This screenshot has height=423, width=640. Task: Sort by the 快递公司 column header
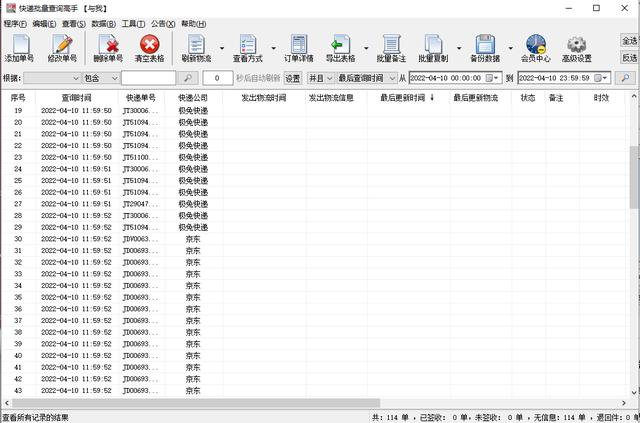click(x=193, y=98)
